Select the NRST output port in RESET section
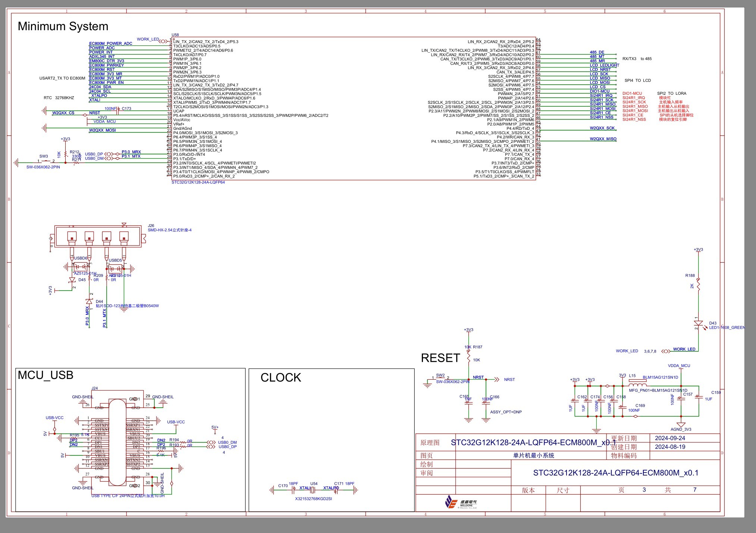 [x=497, y=379]
